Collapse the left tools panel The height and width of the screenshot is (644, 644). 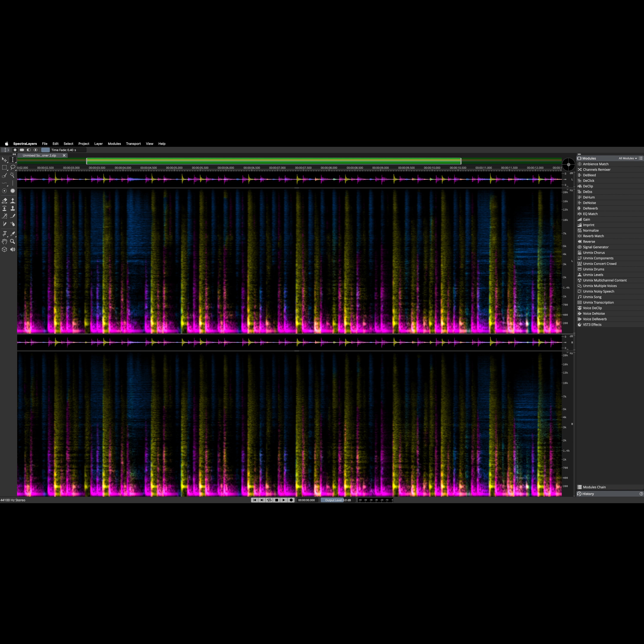tap(14, 154)
